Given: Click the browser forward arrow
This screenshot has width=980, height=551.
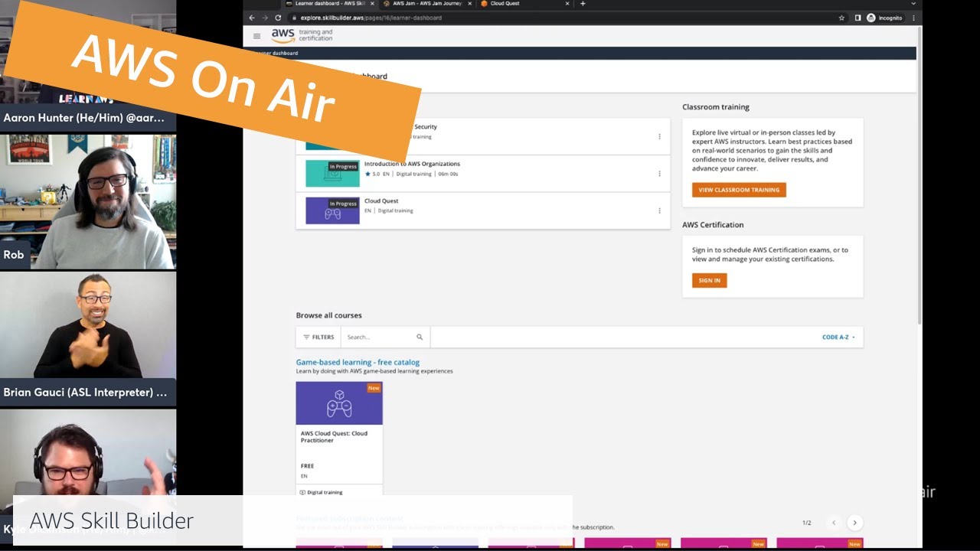Looking at the screenshot, I should [x=265, y=18].
